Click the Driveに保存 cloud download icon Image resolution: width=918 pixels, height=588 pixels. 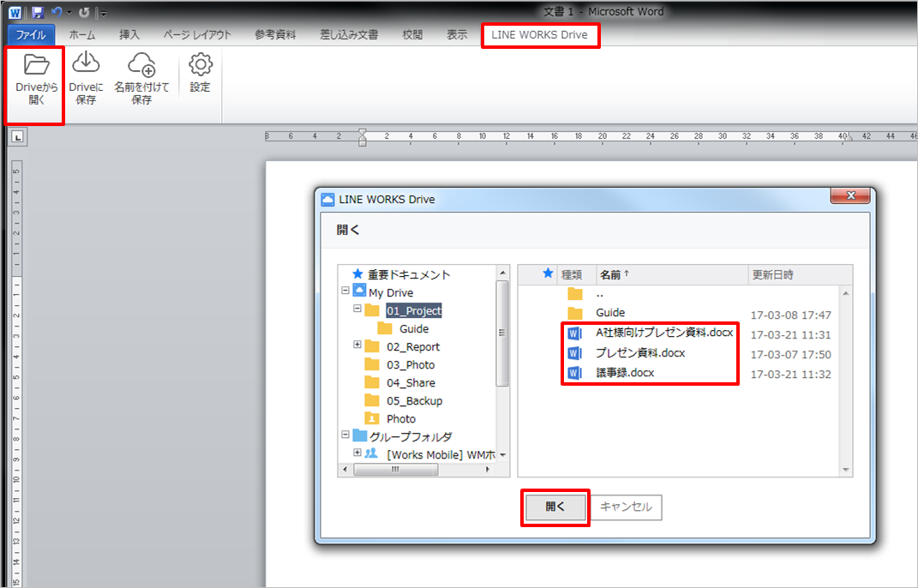pyautogui.click(x=86, y=64)
